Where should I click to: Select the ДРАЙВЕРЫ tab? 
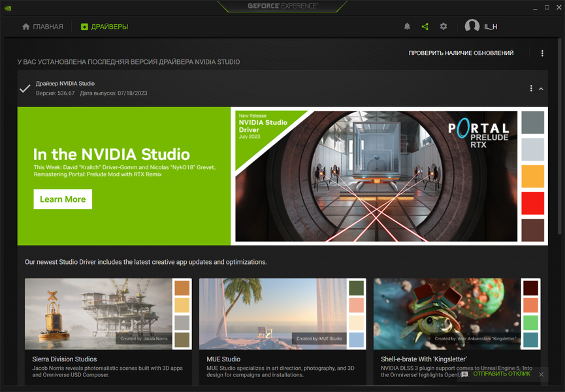(x=105, y=27)
